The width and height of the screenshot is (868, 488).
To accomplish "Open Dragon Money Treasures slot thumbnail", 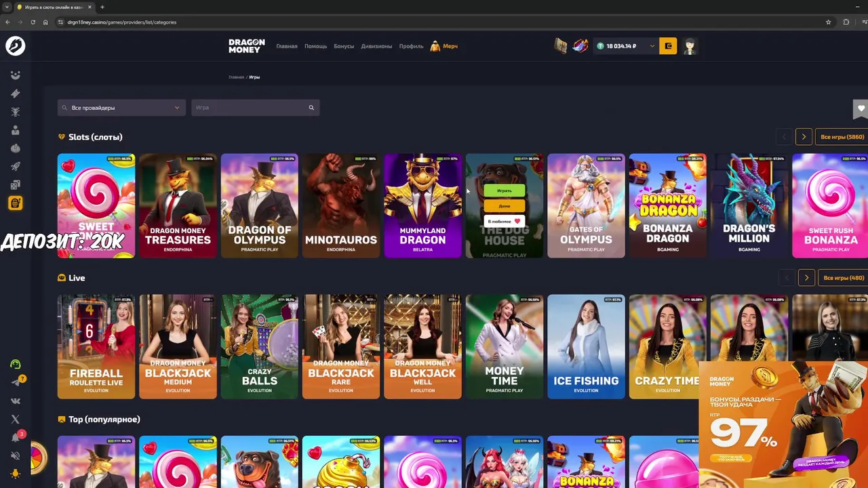I will (178, 206).
